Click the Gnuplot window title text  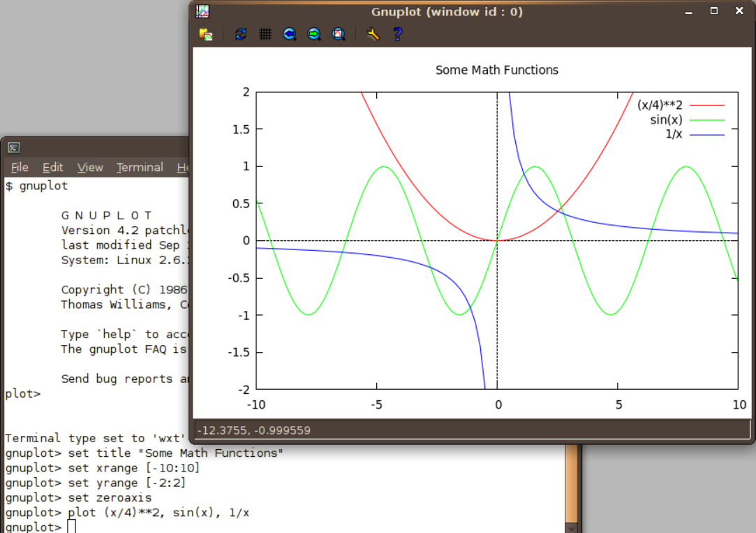447,12
